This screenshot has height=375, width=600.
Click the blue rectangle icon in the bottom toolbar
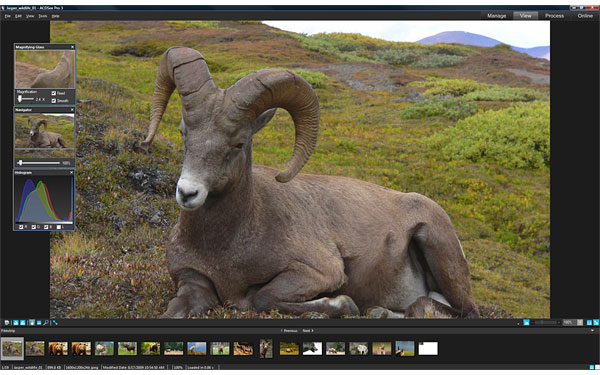point(39,323)
